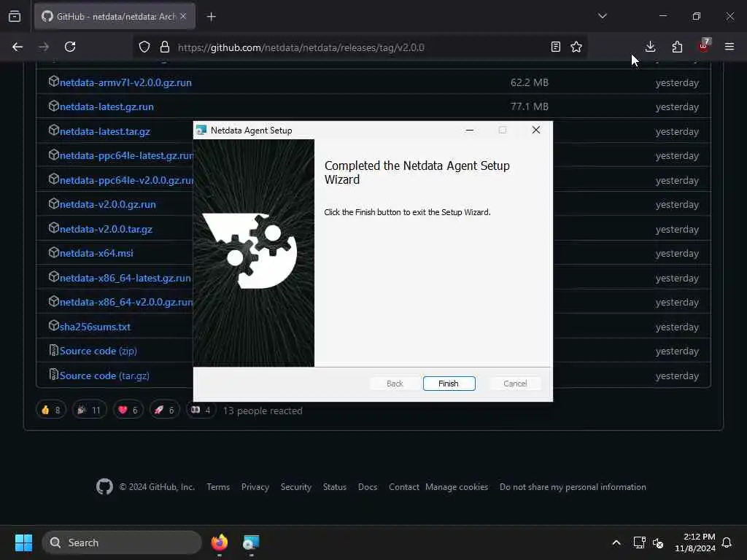Click the GitHub logo in the footer

(x=105, y=486)
